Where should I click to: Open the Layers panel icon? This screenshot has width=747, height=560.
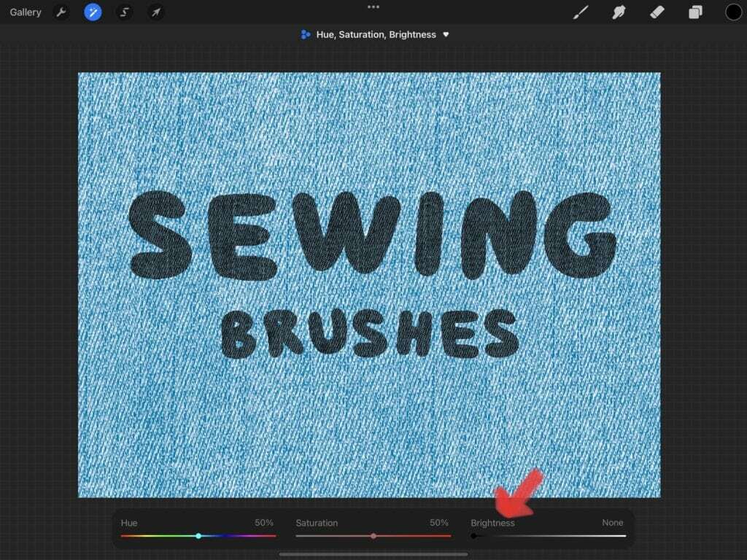coord(695,12)
